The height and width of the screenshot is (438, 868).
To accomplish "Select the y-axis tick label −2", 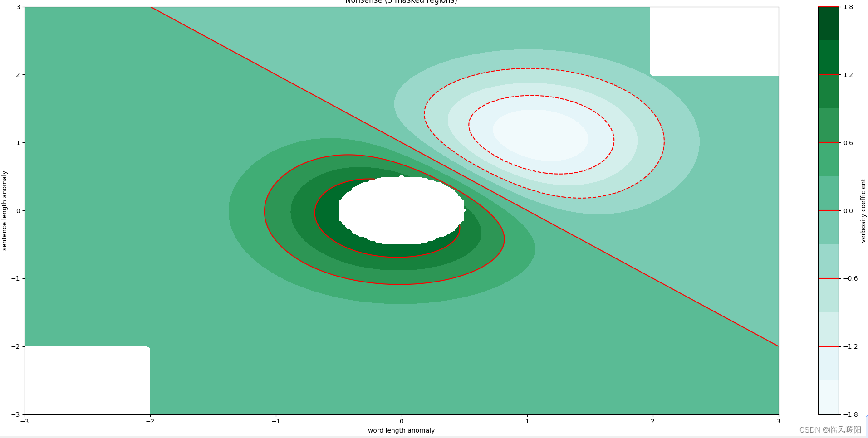I will (x=16, y=346).
